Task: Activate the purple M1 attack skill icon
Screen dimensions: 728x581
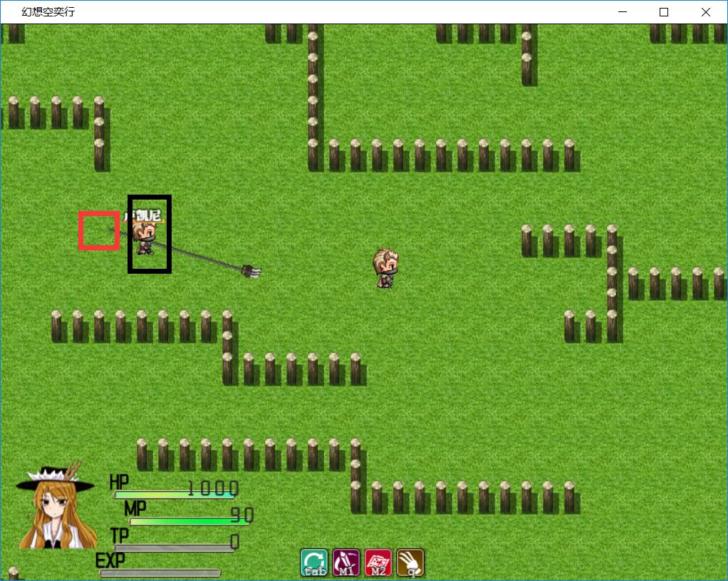Action: [x=346, y=562]
